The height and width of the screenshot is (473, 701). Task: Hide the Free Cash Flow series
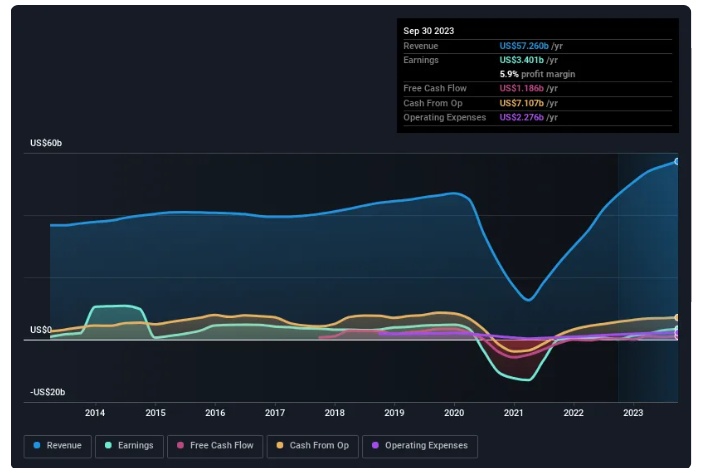[x=215, y=445]
